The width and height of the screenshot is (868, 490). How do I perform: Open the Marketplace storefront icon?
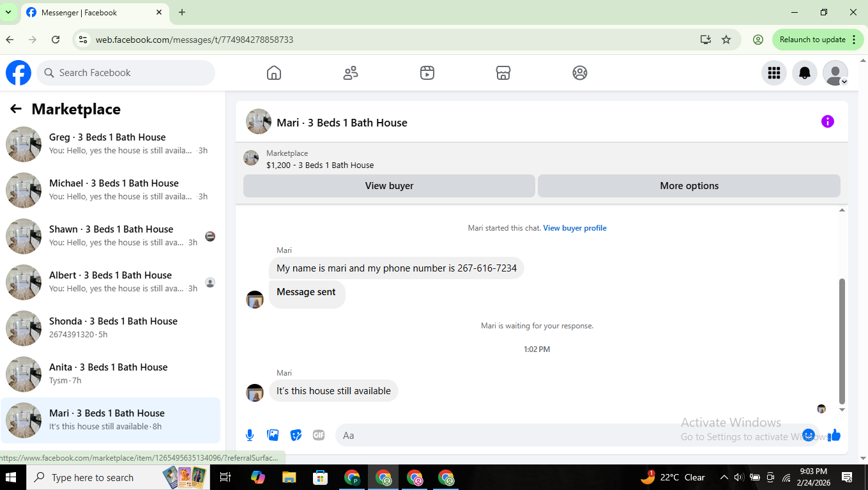tap(503, 73)
